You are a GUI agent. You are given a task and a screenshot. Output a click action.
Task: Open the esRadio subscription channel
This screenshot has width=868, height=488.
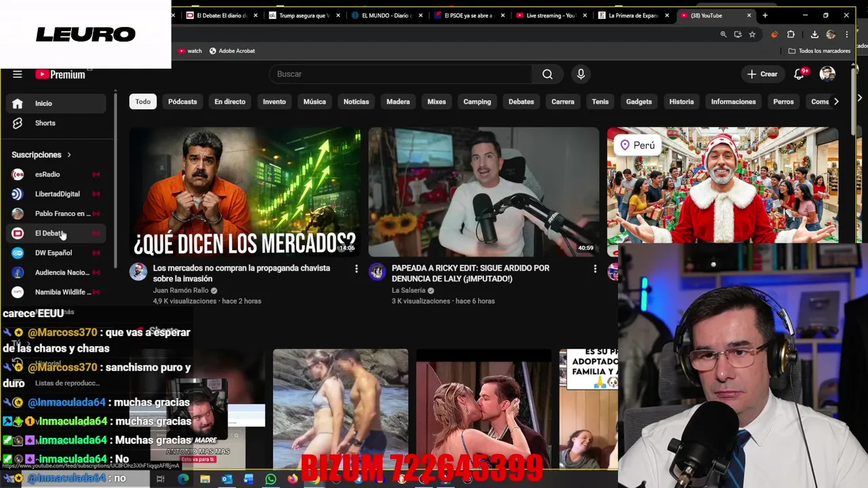coord(56,174)
